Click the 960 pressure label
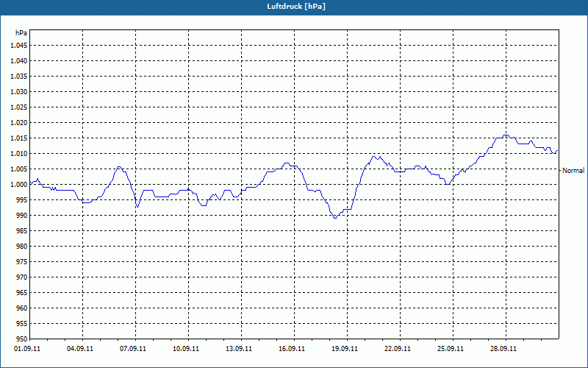The height and width of the screenshot is (368, 588). click(22, 308)
